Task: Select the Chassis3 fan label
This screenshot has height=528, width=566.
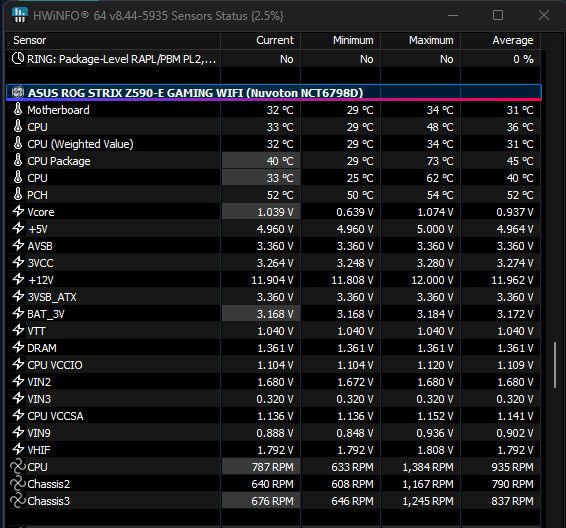Action: [48, 501]
